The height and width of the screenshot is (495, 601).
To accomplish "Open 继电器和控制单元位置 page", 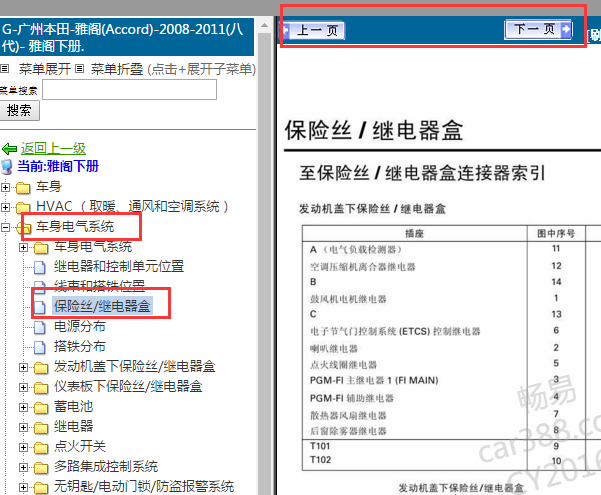I will [x=119, y=266].
